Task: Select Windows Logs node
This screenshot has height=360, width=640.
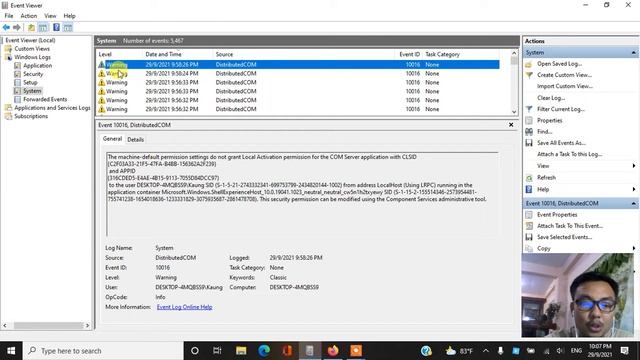Action: [32, 57]
